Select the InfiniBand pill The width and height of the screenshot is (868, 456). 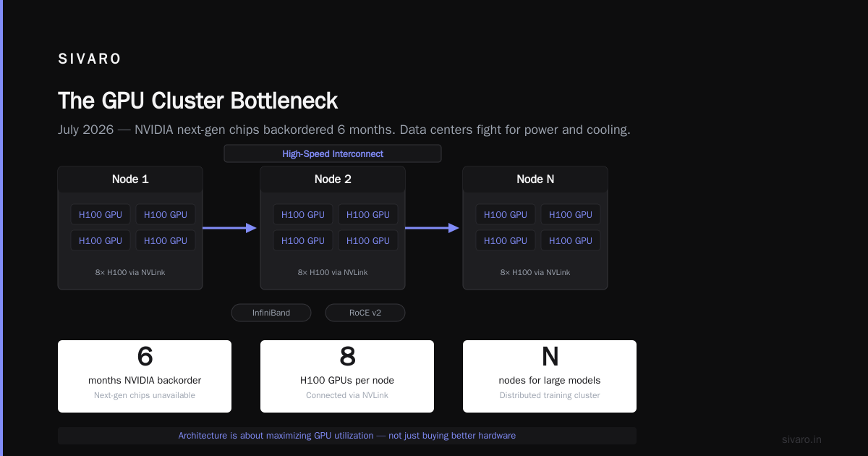tap(271, 313)
